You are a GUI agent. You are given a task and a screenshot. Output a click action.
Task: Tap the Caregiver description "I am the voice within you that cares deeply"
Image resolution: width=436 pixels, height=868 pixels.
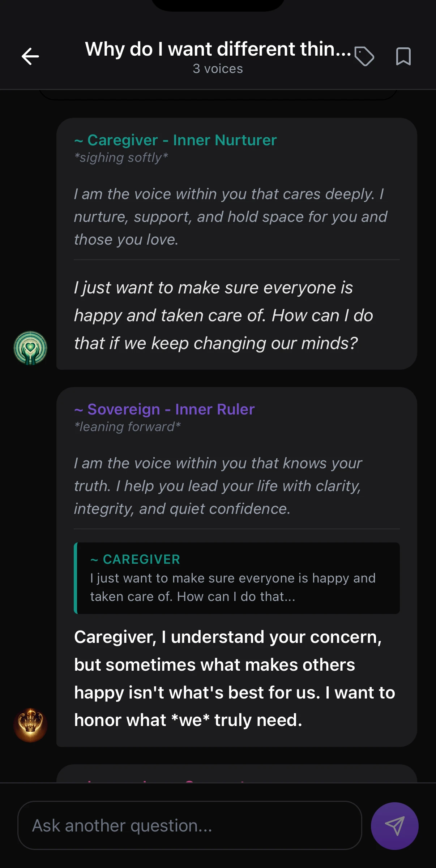coord(230,217)
